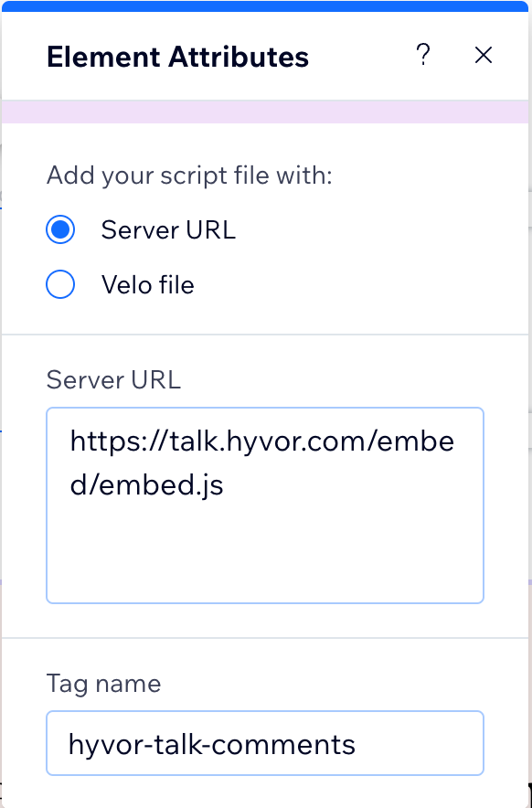Place cursor after 'd/embed.js' text
The height and width of the screenshot is (808, 532).
225,485
